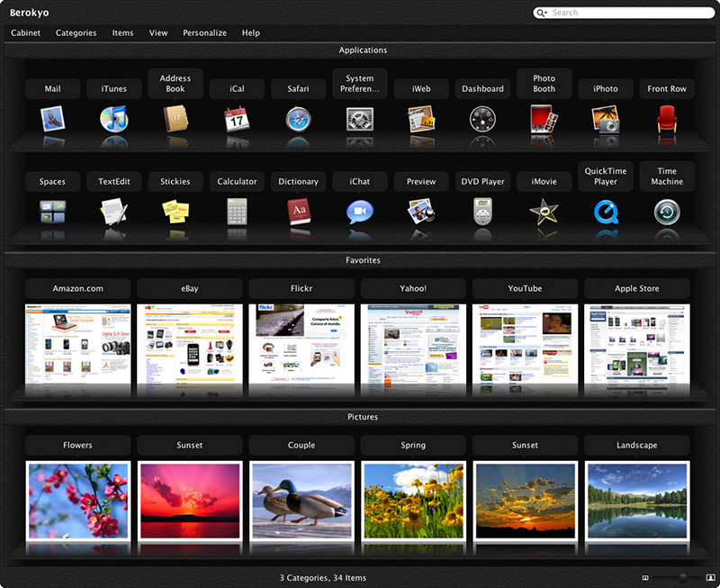
Task: Launch Safari from its compass icon
Action: pos(299,119)
